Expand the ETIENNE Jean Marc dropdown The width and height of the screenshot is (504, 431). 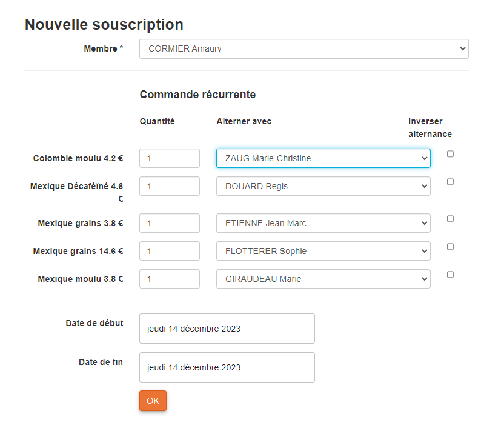coord(323,223)
